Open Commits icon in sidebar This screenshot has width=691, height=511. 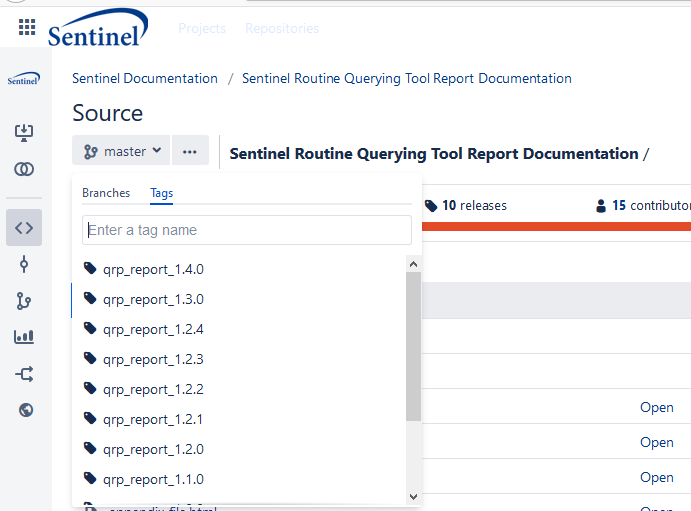[x=24, y=264]
